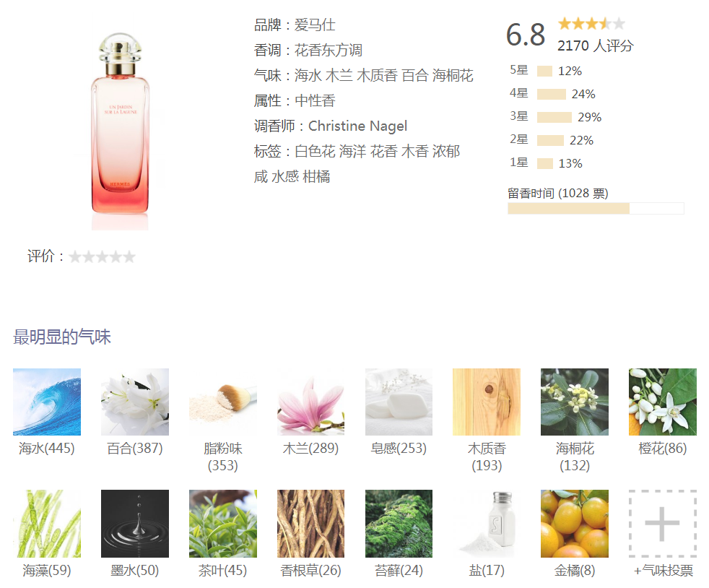Click the plus icon to vote scent
The image size is (709, 588).
(x=662, y=523)
